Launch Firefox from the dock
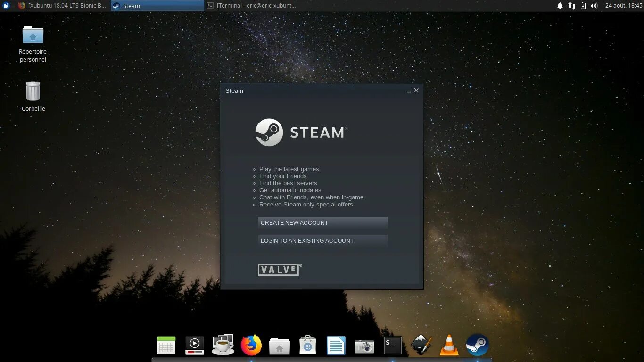 [251, 345]
